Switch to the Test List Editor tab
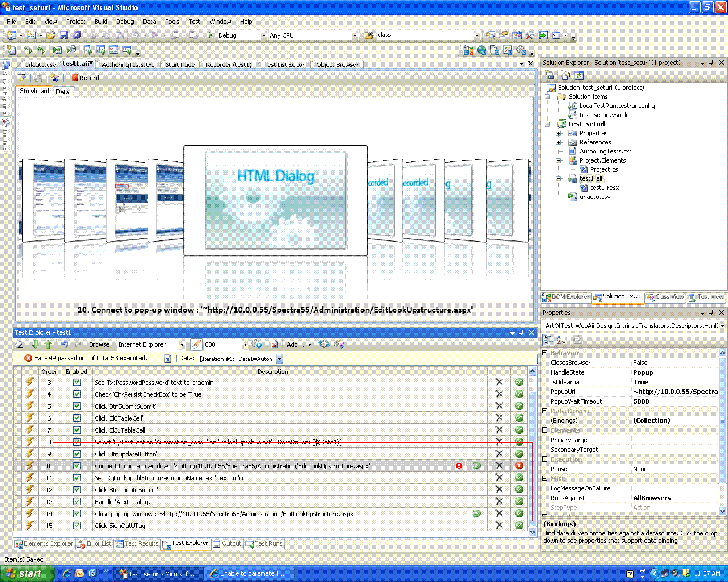The width and height of the screenshot is (728, 582). [x=284, y=65]
